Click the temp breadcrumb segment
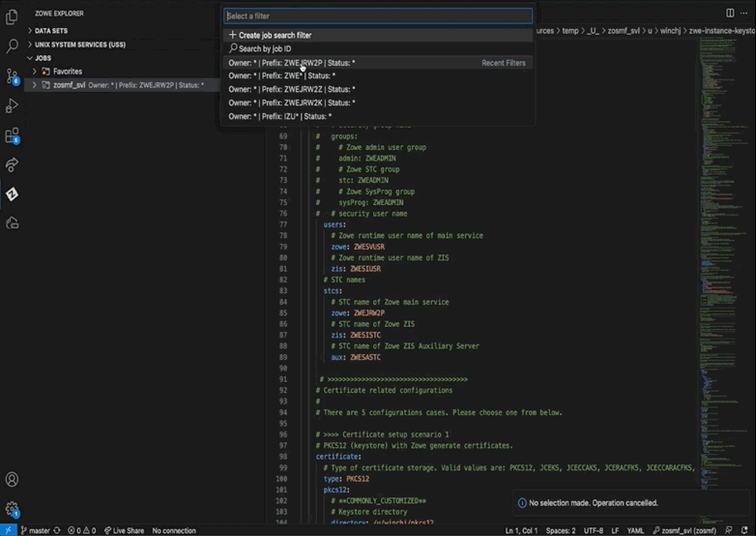 coord(569,30)
